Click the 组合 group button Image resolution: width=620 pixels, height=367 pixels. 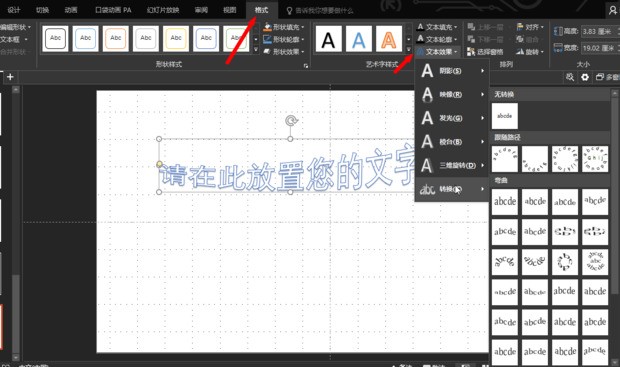527,39
